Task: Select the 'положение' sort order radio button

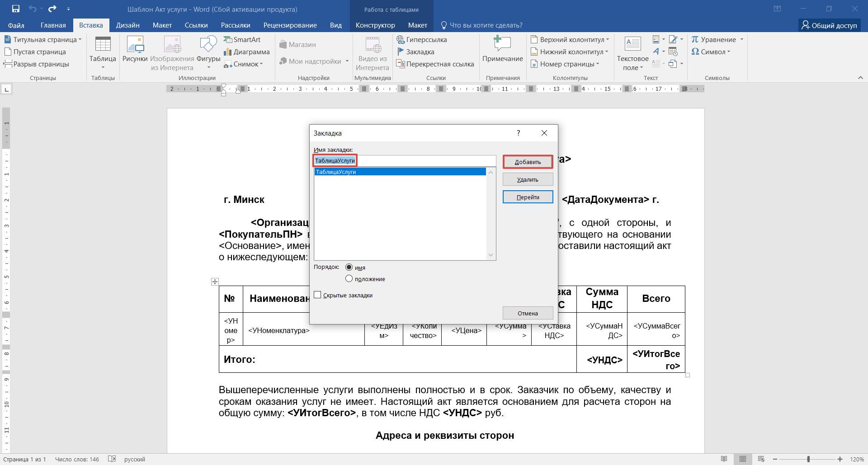Action: (349, 279)
